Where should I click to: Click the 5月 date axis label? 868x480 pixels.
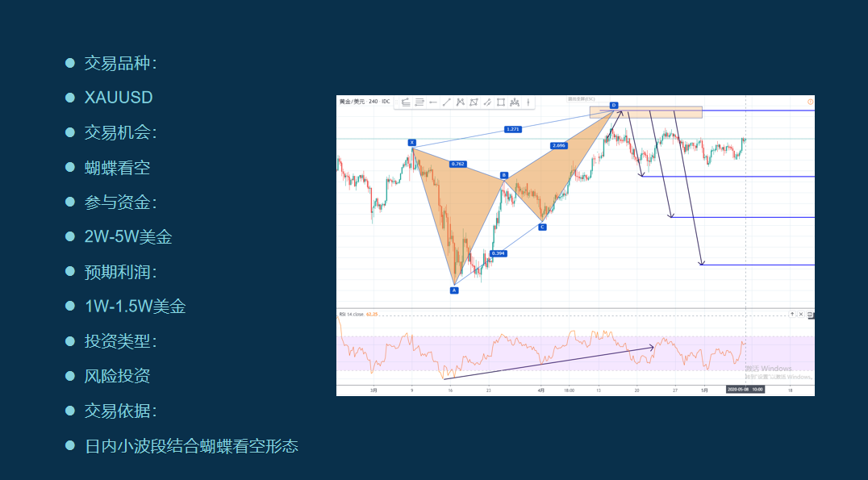[704, 390]
